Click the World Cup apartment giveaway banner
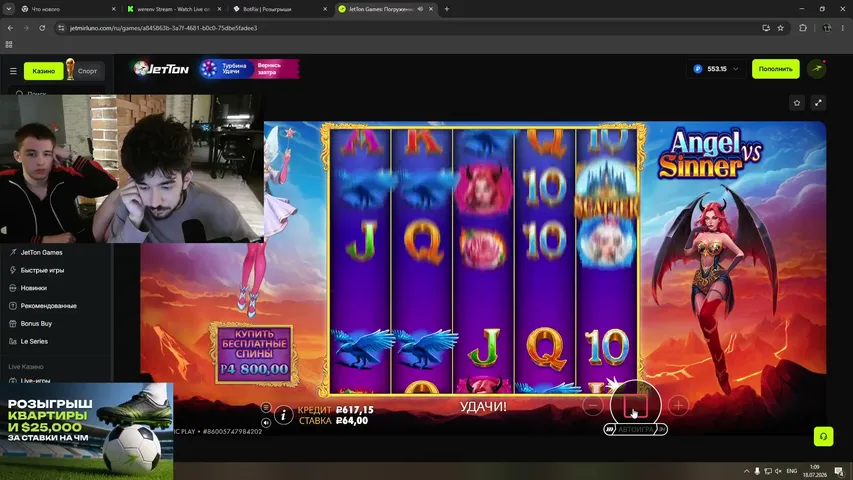853x480 pixels. (x=86, y=431)
